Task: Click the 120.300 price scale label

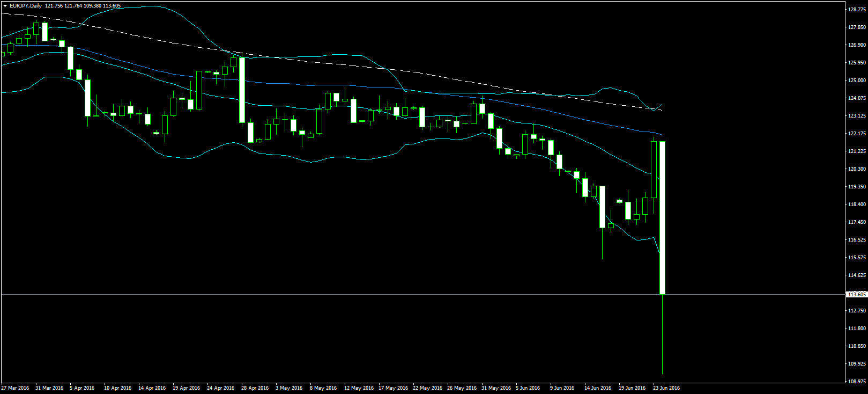Action: point(857,169)
